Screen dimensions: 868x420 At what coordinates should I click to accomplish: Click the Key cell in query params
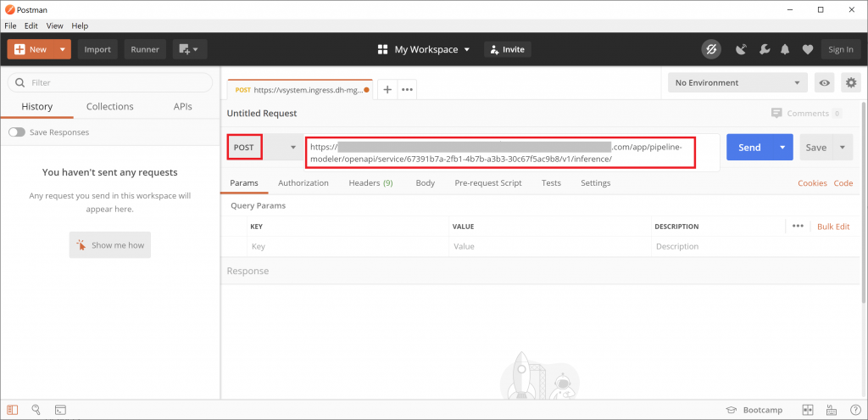coord(348,247)
